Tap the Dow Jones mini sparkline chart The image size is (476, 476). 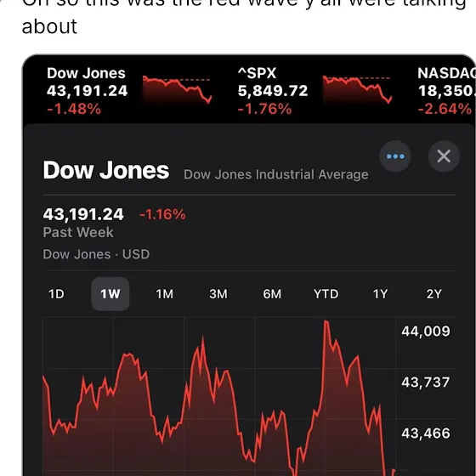tap(177, 90)
